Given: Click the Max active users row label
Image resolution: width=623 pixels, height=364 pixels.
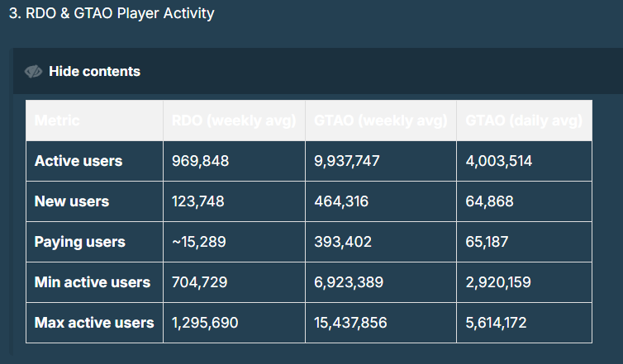Looking at the screenshot, I should point(94,323).
